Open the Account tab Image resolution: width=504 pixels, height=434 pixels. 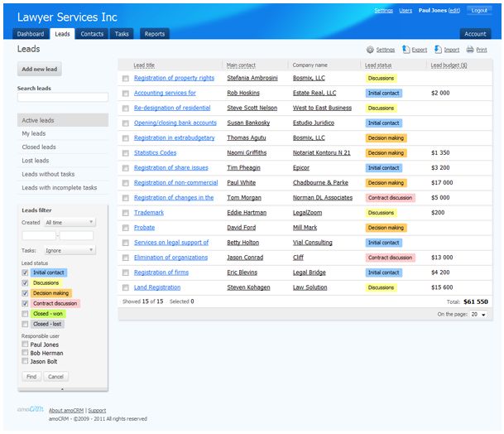[475, 34]
